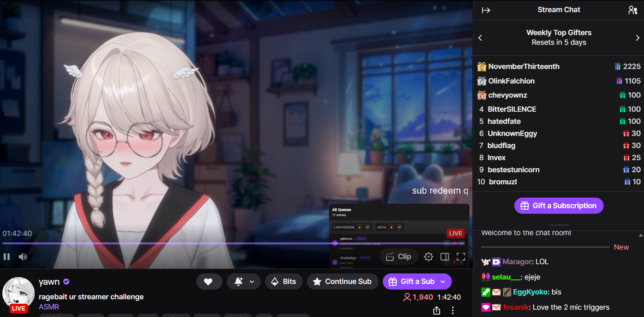Click the stream seek bar

click(233, 243)
